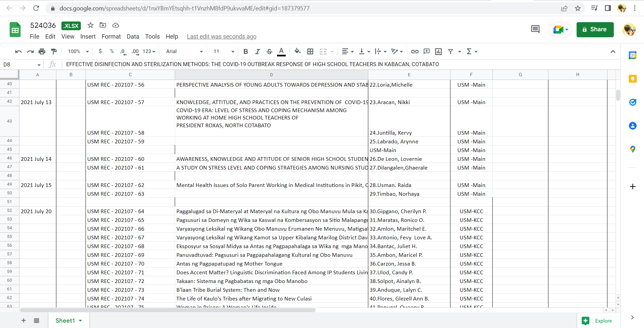The image size is (644, 328).
Task: Click the Sheets home logo icon
Action: coord(15,30)
